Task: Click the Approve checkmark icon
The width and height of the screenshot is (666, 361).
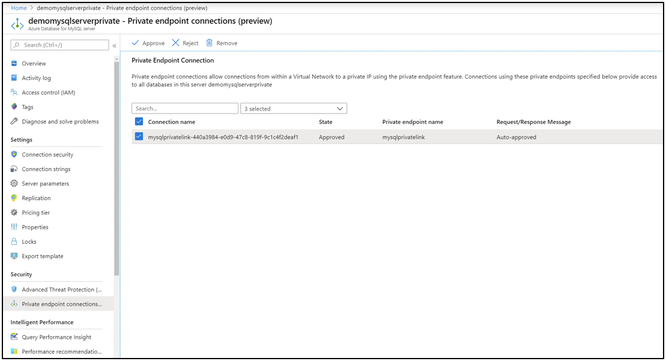Action: [x=135, y=43]
